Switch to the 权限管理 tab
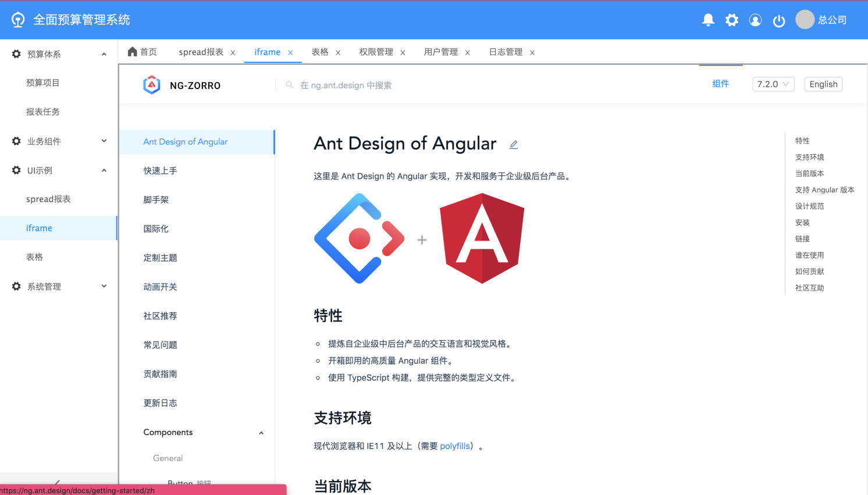868x495 pixels. click(x=376, y=52)
